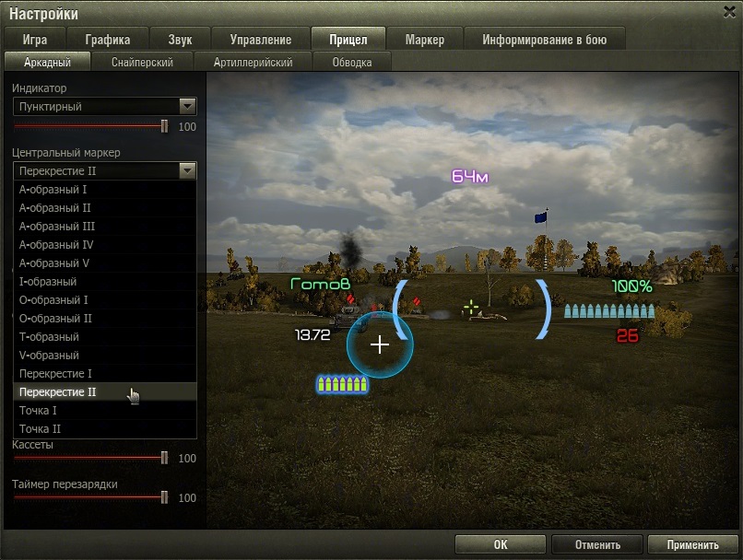This screenshot has width=743, height=560.
Task: Switch to the Маркер tab
Action: click(425, 40)
